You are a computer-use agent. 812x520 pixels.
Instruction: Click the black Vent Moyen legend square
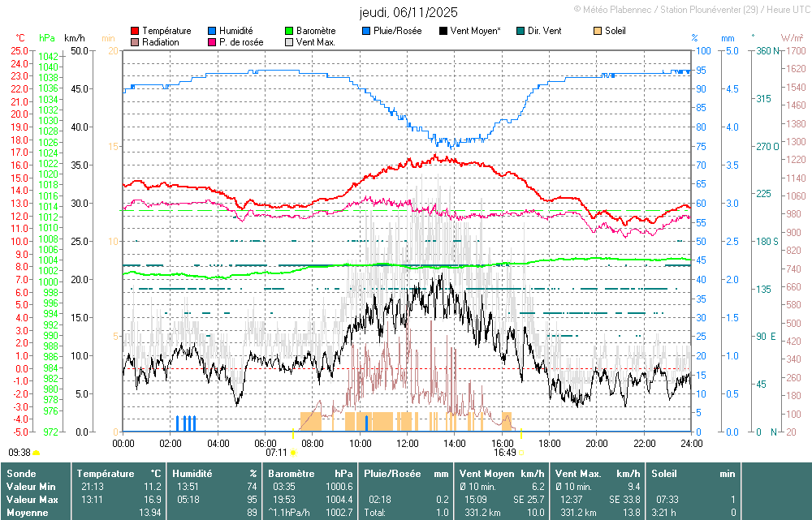pyautogui.click(x=443, y=31)
